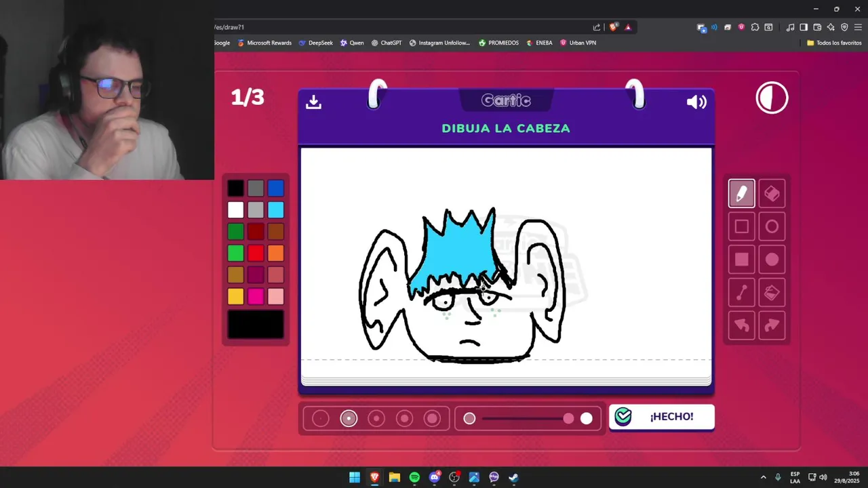Open the media control music note icon
868x488 pixels.
pos(790,27)
